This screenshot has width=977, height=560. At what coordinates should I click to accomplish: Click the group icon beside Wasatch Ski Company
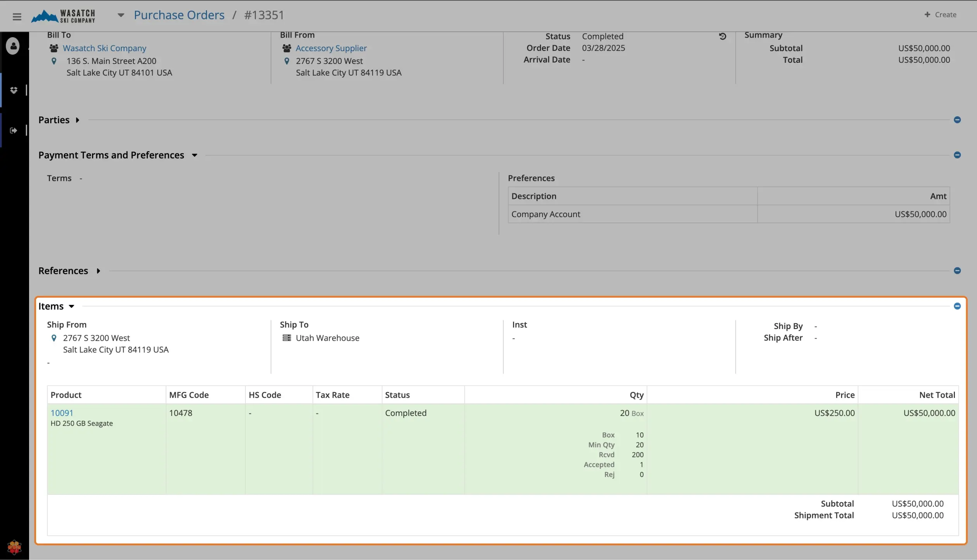coord(54,48)
